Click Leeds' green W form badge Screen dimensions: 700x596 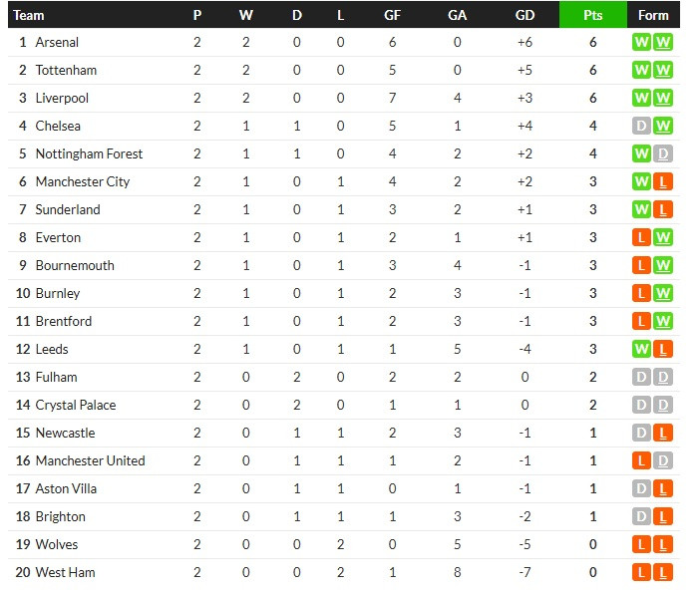[641, 349]
